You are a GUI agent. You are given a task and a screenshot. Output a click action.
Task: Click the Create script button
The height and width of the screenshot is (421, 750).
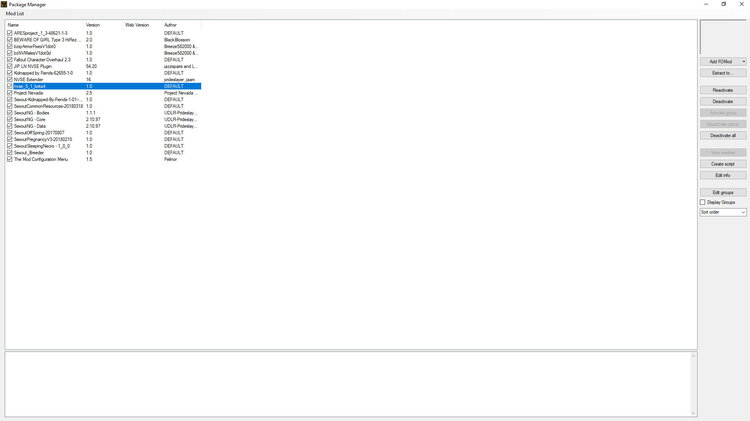pos(723,164)
